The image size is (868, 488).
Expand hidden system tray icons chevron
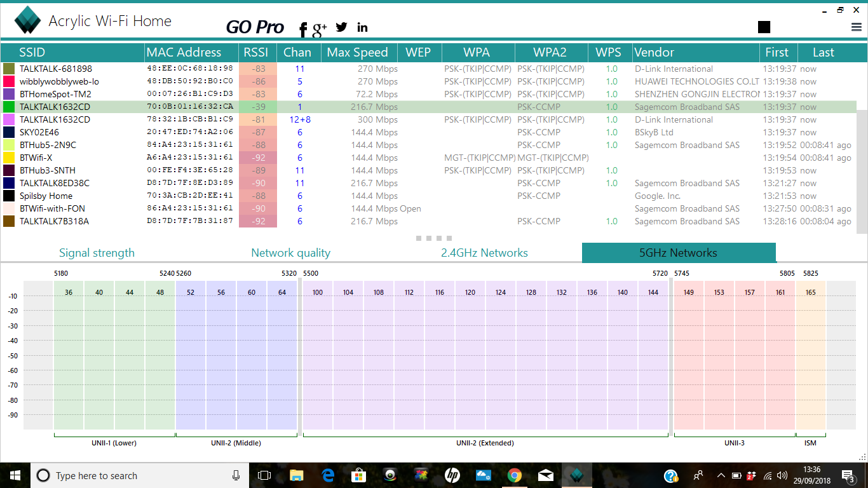point(721,475)
